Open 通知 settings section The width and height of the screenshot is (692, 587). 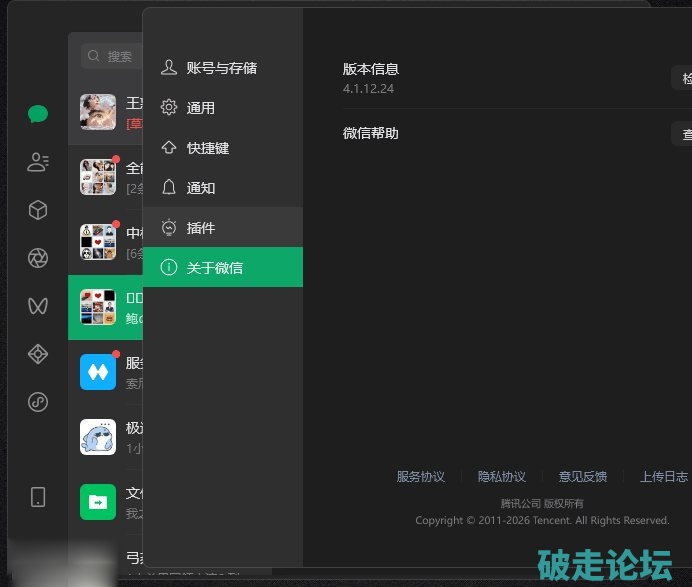click(x=223, y=187)
